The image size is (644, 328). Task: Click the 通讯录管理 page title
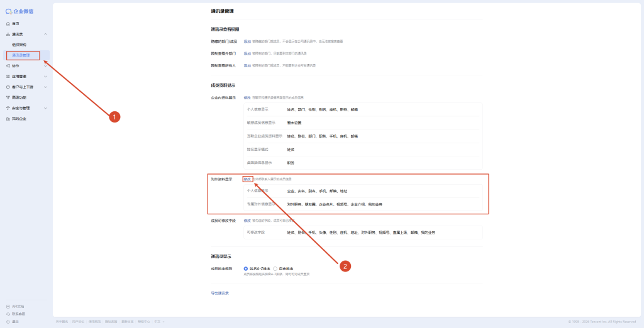pyautogui.click(x=223, y=11)
